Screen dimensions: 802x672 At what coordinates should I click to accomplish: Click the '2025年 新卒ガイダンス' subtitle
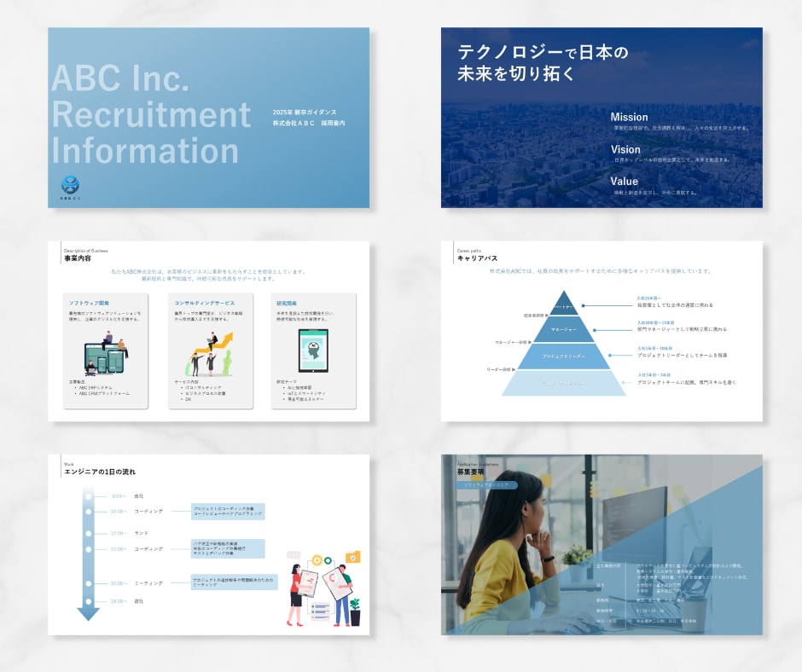coord(305,112)
